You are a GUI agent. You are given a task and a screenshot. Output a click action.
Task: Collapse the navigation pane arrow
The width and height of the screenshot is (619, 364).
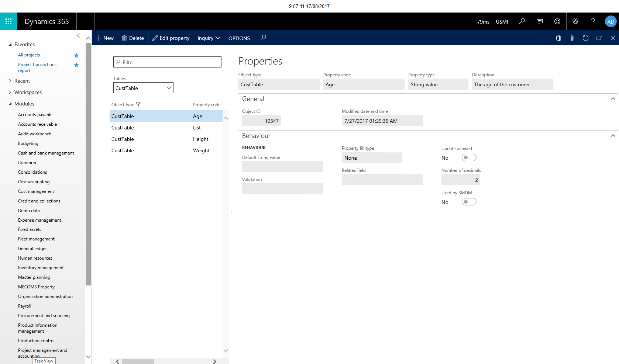(78, 35)
